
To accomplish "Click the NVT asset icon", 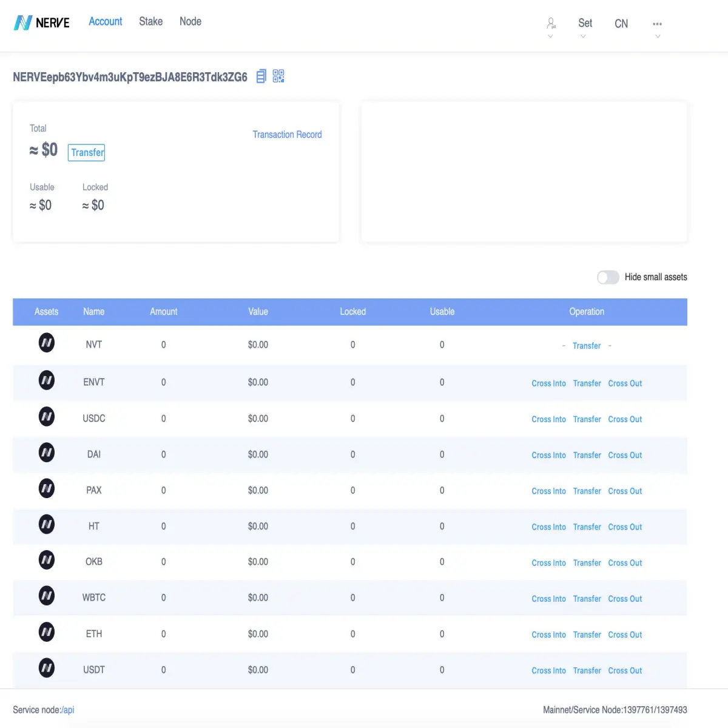I will [x=47, y=343].
